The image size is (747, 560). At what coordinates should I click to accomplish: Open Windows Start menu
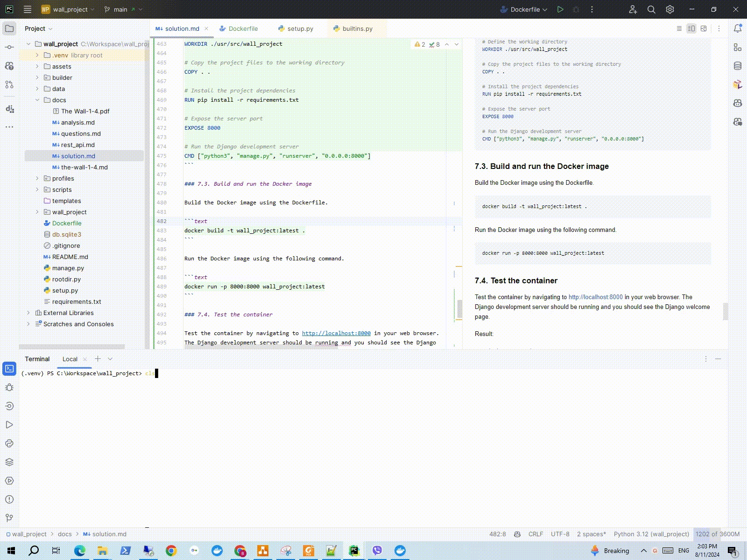click(11, 551)
